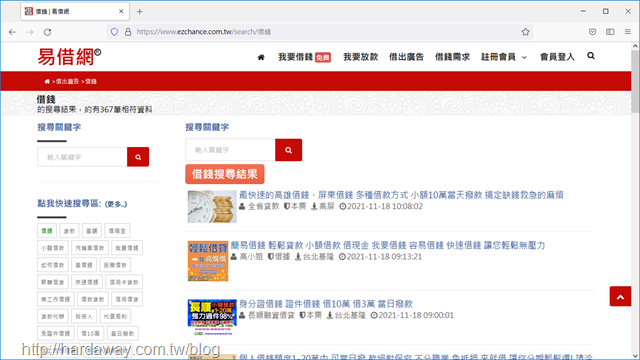Click the breadcrumb home icon
This screenshot has width=640, height=360.
(47, 82)
